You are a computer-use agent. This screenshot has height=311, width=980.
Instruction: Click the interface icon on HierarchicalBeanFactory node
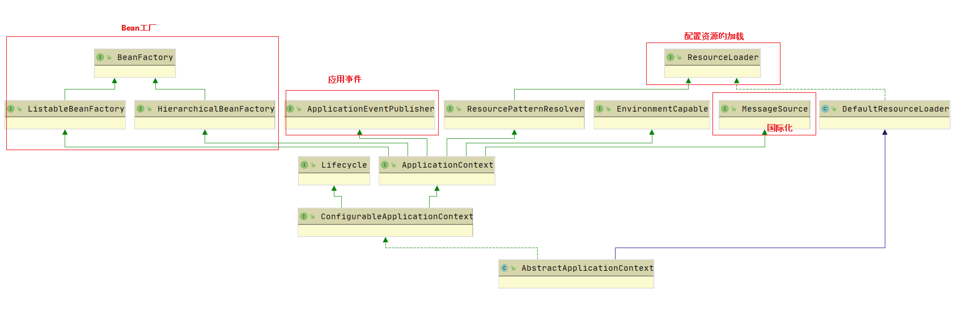141,109
